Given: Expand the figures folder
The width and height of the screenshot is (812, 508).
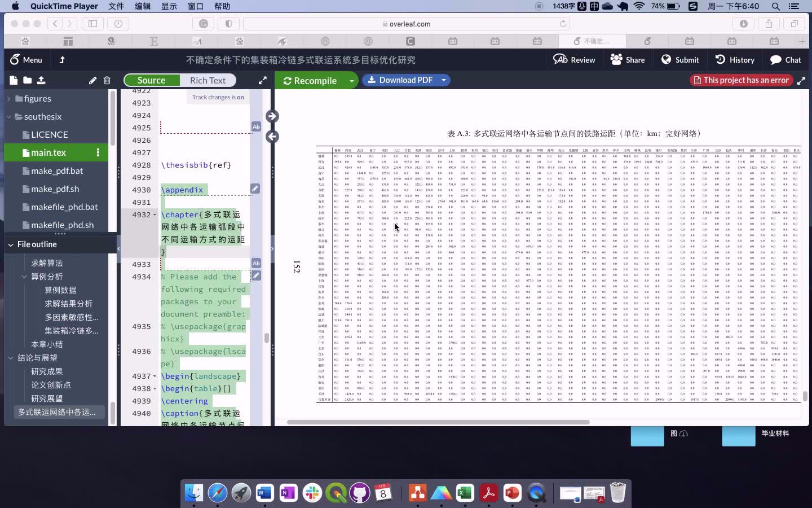Looking at the screenshot, I should 8,99.
